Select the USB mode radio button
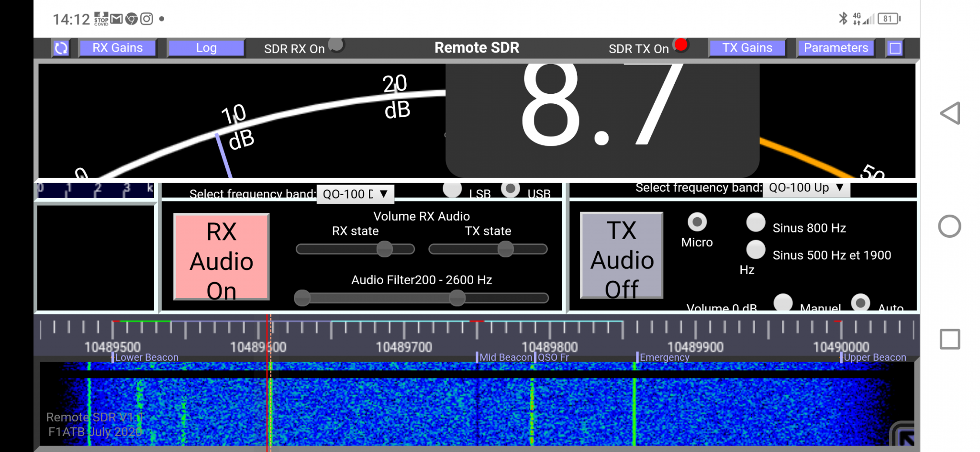 click(510, 189)
